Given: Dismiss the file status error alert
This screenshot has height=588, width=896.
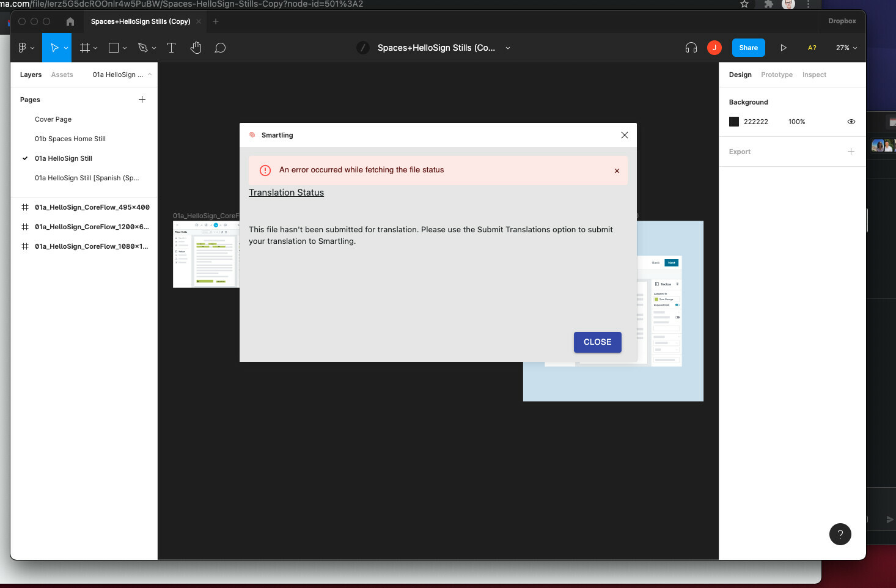Looking at the screenshot, I should point(617,171).
